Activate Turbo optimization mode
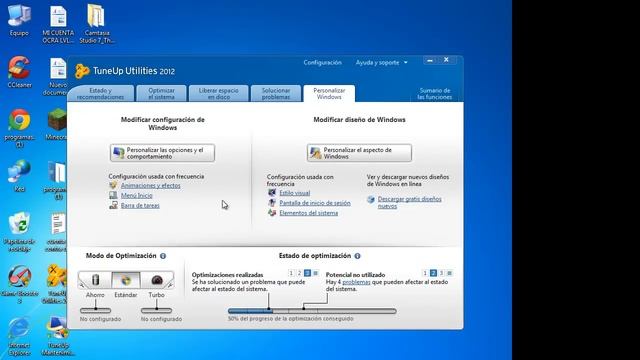This screenshot has width=640, height=360. point(157,280)
